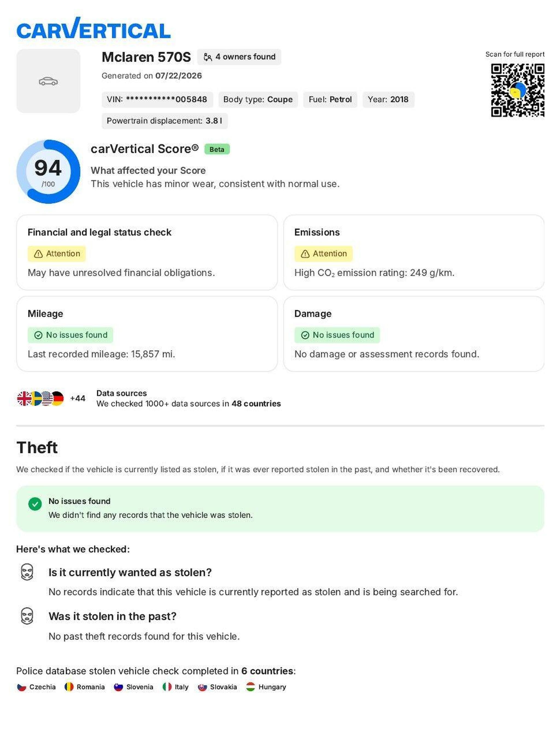Click the QR code for full report
Screen dimensions: 560x747
click(x=517, y=91)
